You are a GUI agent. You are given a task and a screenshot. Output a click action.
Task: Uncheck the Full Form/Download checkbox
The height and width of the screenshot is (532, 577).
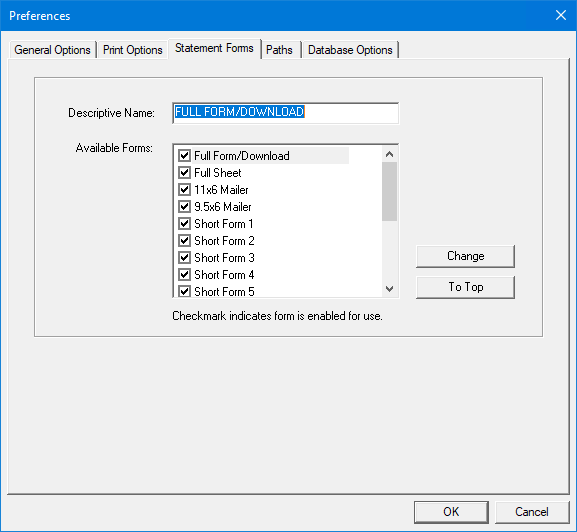(184, 156)
